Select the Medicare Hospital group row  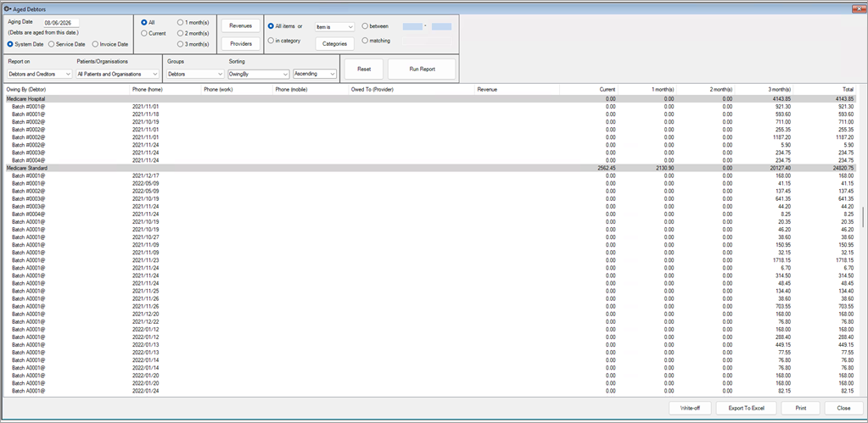(431, 98)
